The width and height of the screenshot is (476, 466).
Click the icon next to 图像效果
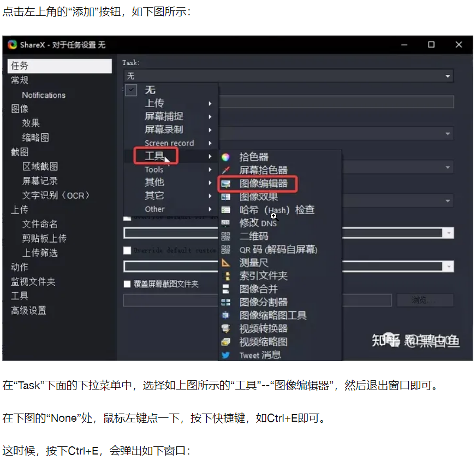click(225, 197)
